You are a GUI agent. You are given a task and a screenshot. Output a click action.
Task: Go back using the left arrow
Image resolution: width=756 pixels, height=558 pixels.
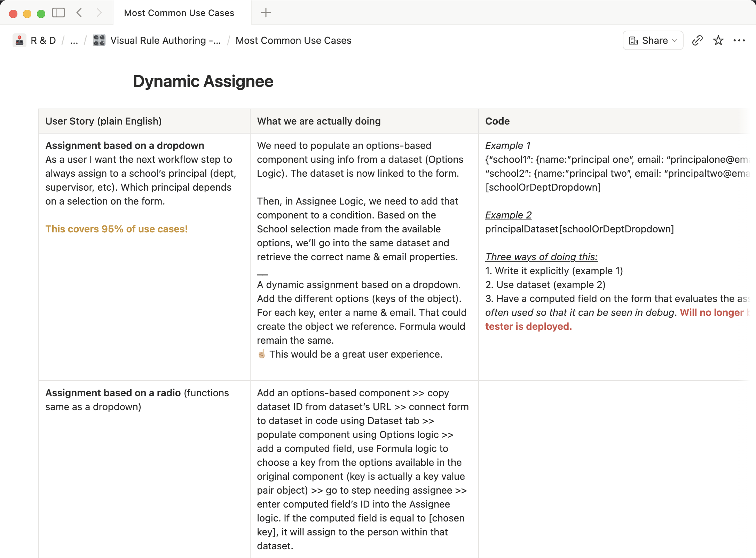(x=79, y=13)
